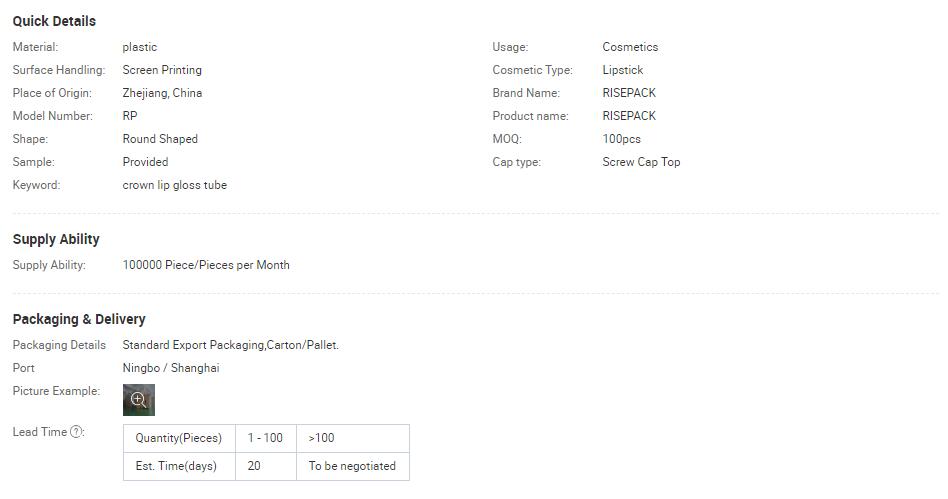
Task: Click the Supply Ability heading
Action: coord(56,240)
